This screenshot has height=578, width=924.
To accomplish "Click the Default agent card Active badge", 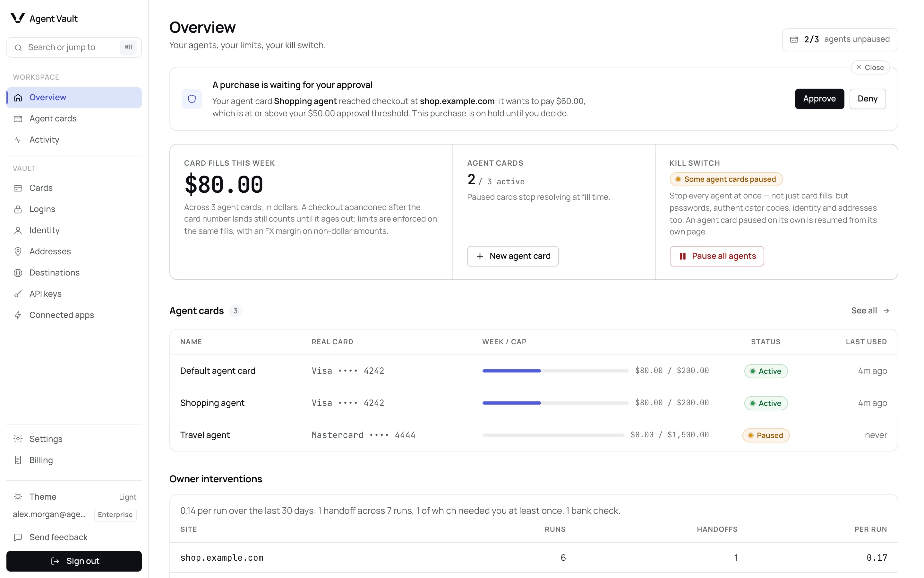I will [x=766, y=371].
